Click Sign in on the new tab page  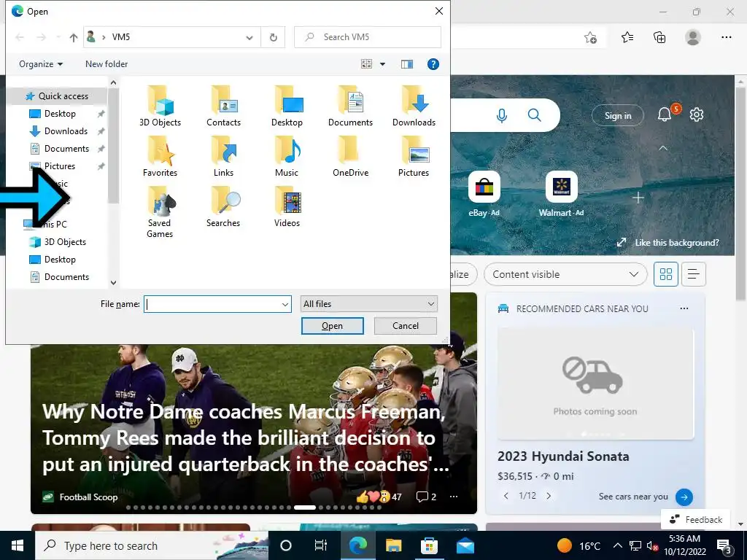point(618,116)
